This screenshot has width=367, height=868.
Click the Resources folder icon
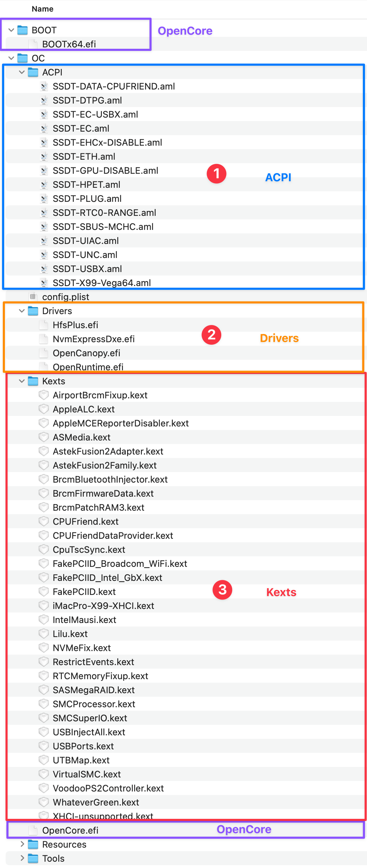click(x=33, y=844)
